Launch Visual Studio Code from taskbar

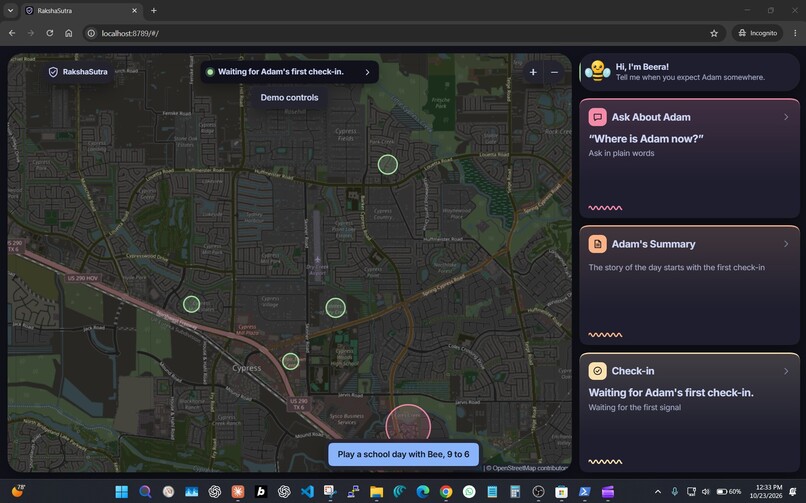(307, 492)
